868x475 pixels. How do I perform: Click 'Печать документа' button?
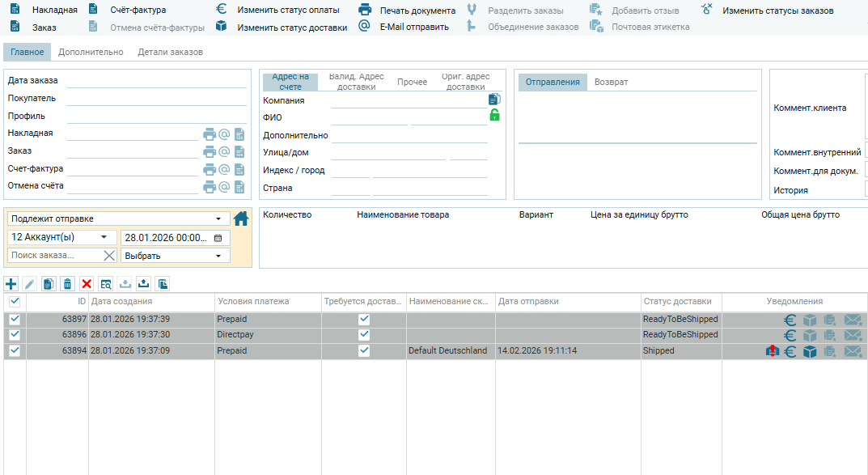pyautogui.click(x=417, y=11)
